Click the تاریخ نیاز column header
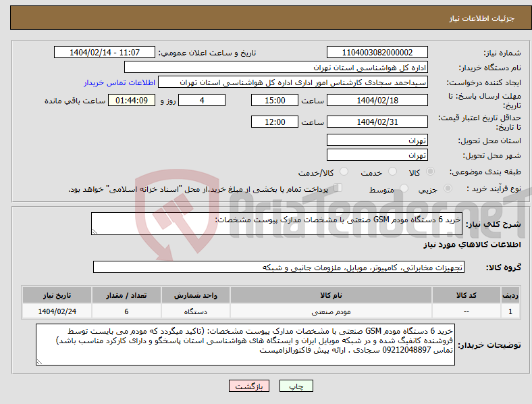Screen dimensions: 532x404 (57, 295)
